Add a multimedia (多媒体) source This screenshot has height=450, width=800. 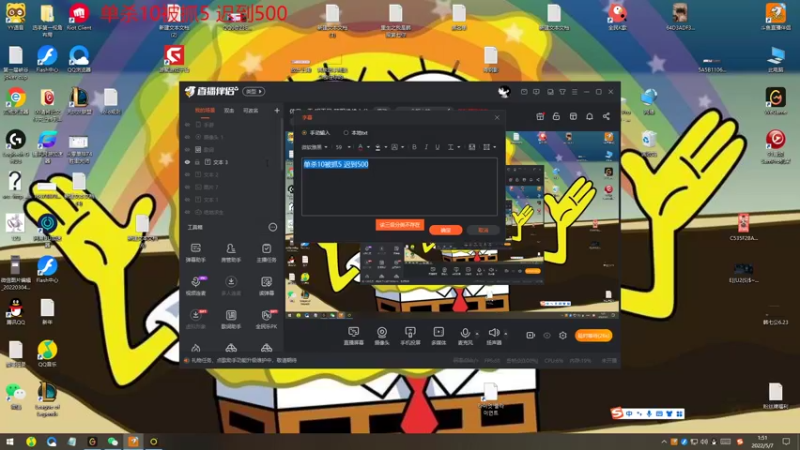coord(438,336)
